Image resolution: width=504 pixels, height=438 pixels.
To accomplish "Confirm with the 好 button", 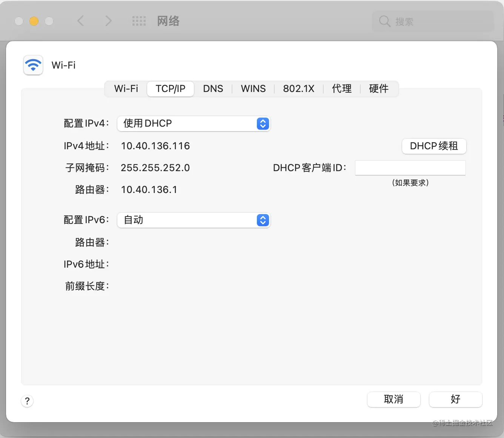I will click(455, 400).
